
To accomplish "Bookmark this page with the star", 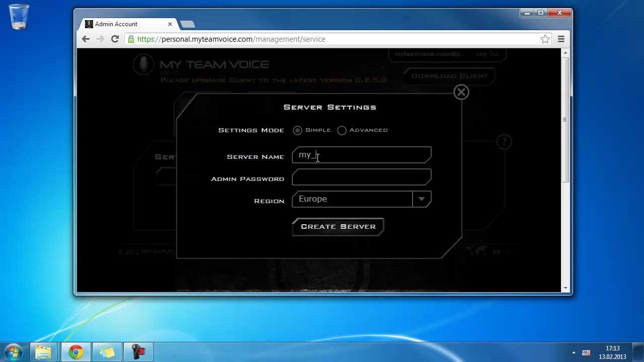I will (x=545, y=39).
